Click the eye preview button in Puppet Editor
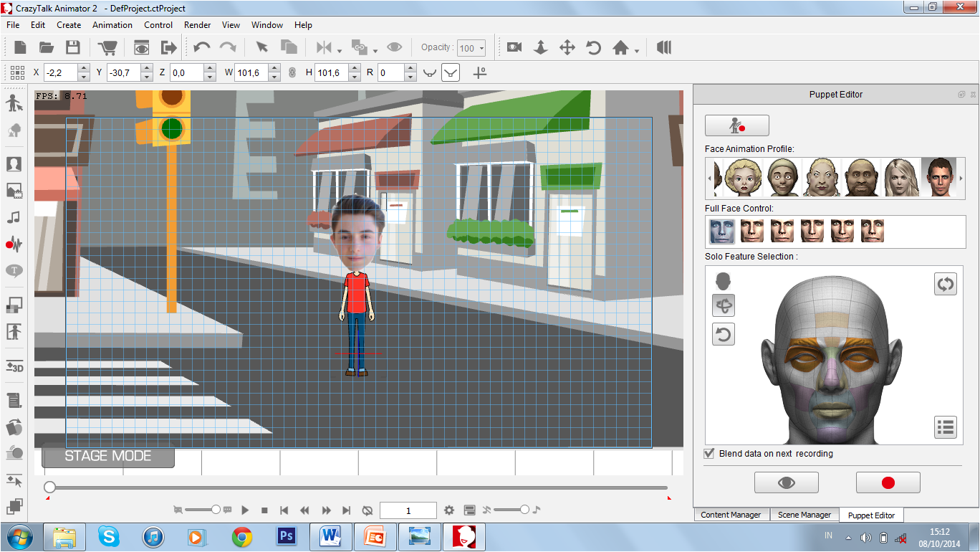Screen dimensions: 980x552 786,482
